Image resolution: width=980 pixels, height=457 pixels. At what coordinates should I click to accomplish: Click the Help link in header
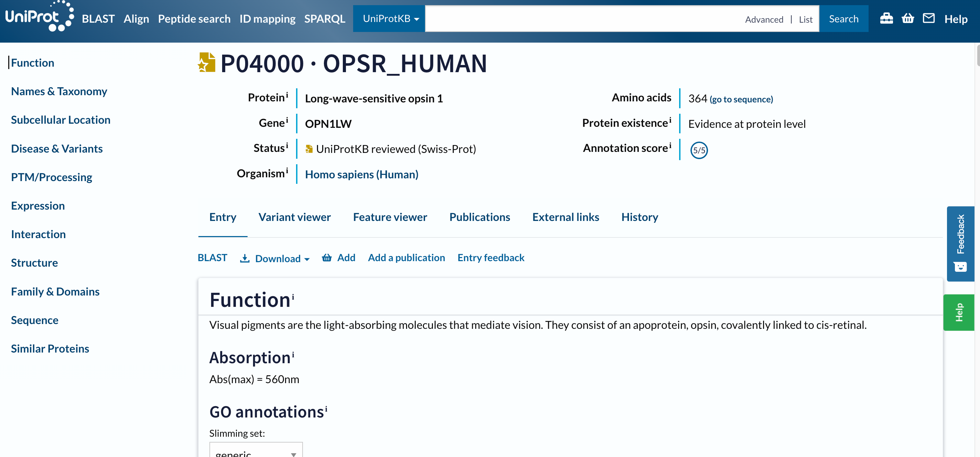(956, 19)
